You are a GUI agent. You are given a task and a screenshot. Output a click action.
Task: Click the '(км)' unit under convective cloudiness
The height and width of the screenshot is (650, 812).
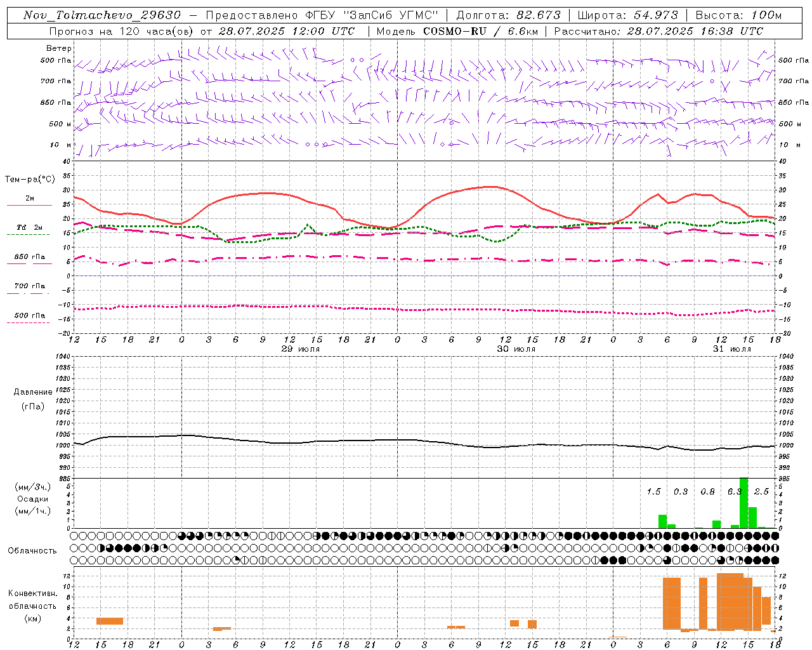coord(32,618)
